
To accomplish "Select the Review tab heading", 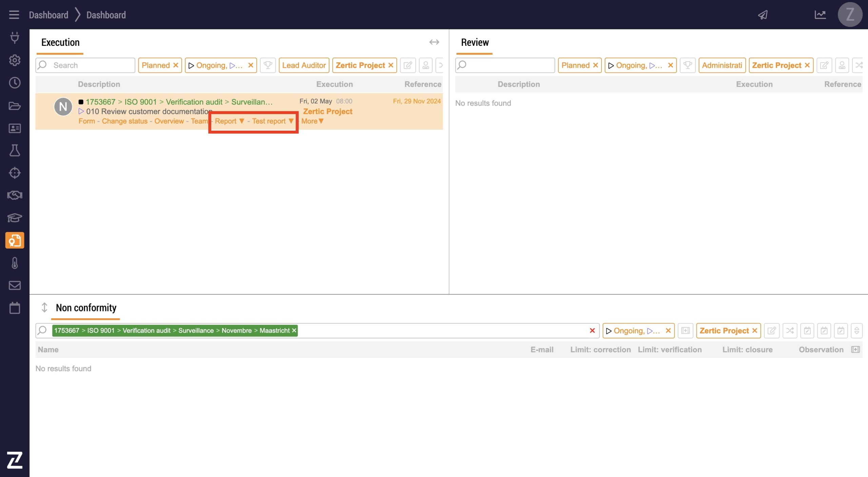I will (475, 42).
